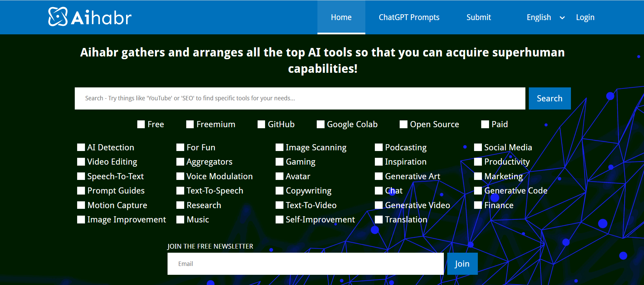
Task: Expand the English language dropdown arrow
Action: pyautogui.click(x=562, y=18)
